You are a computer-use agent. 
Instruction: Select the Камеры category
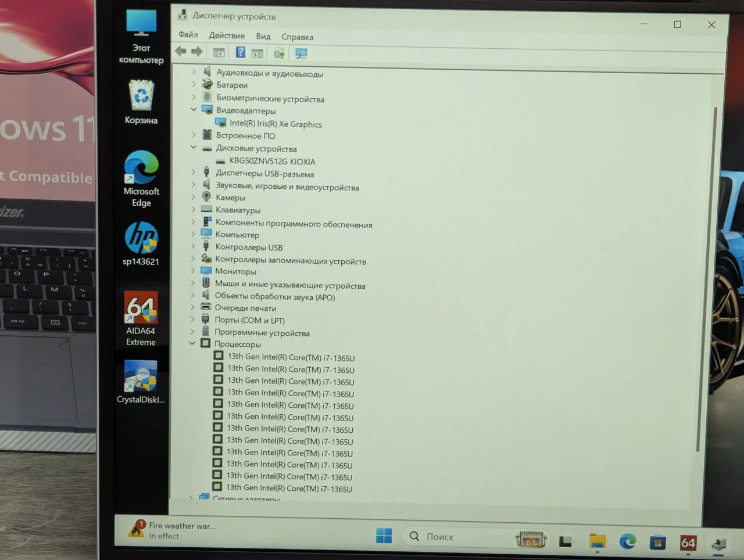click(x=231, y=198)
